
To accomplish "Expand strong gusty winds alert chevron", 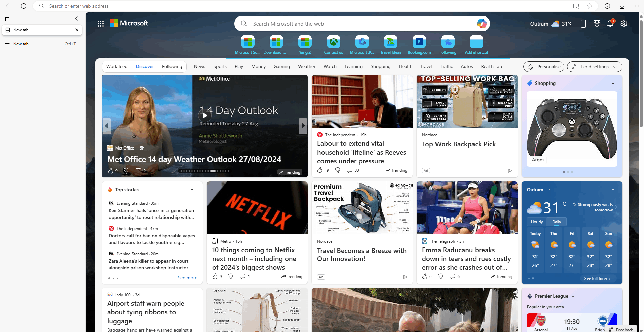I will coord(616,207).
